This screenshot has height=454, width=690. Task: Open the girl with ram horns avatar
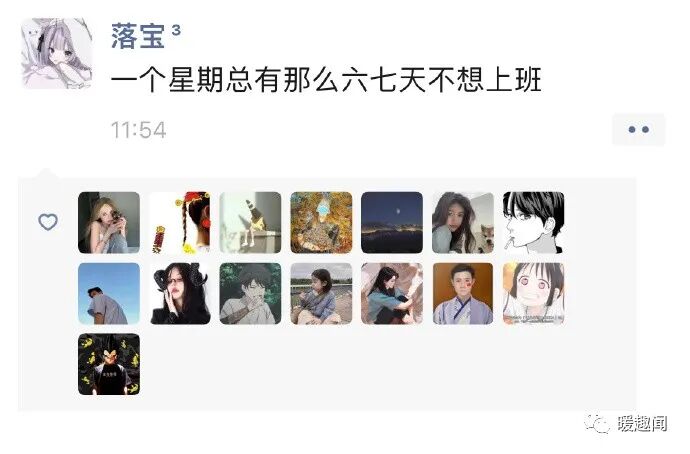[180, 293]
